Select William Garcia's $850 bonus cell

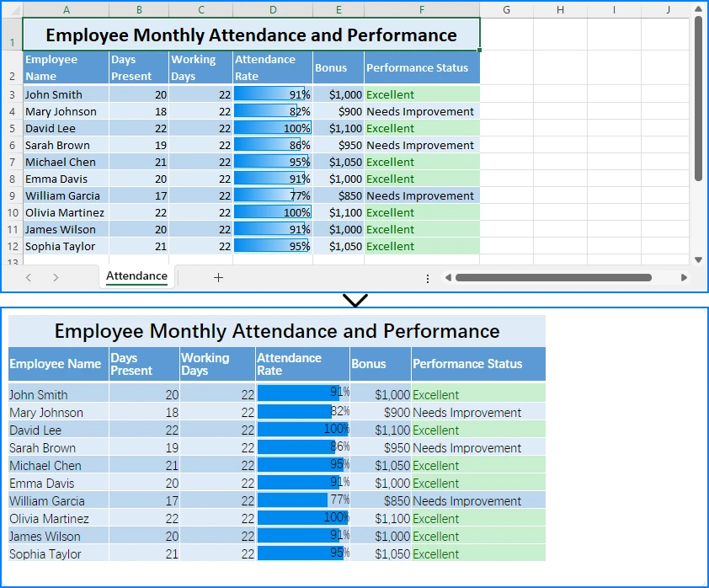[339, 195]
